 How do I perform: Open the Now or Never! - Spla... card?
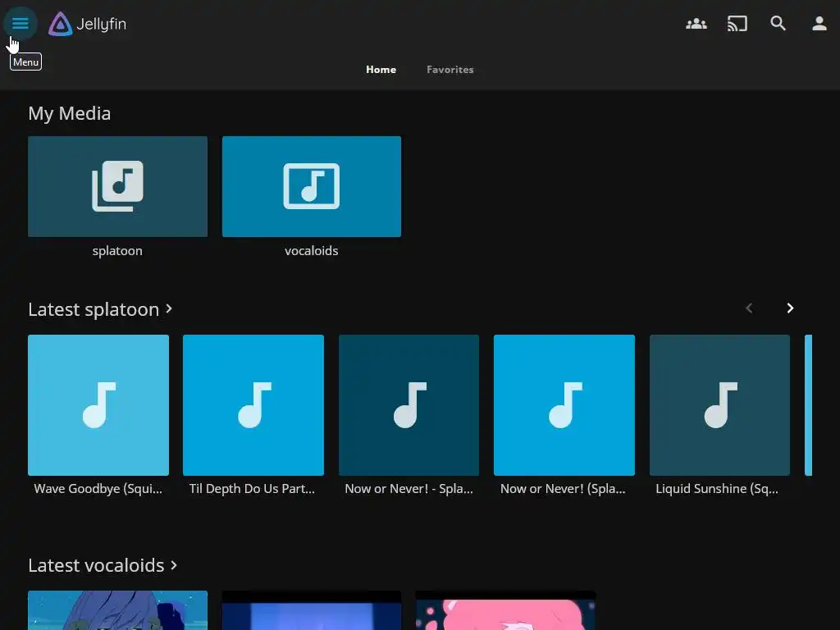point(409,405)
